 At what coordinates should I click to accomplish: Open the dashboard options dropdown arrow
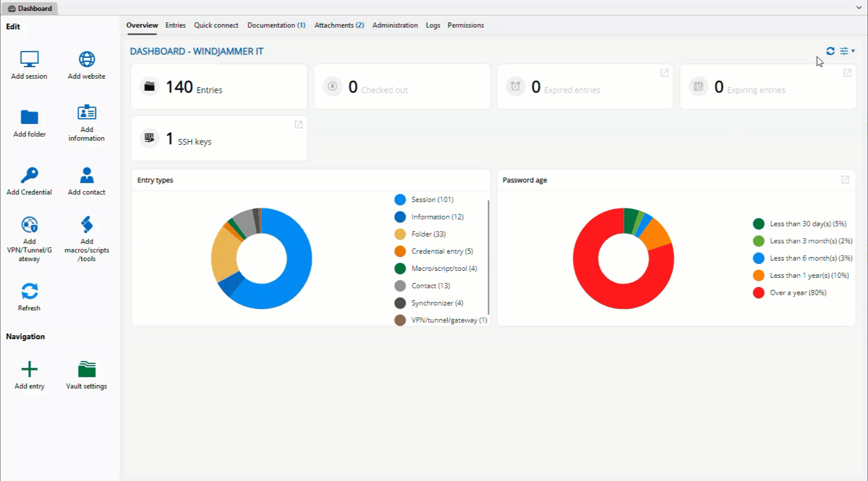click(852, 51)
